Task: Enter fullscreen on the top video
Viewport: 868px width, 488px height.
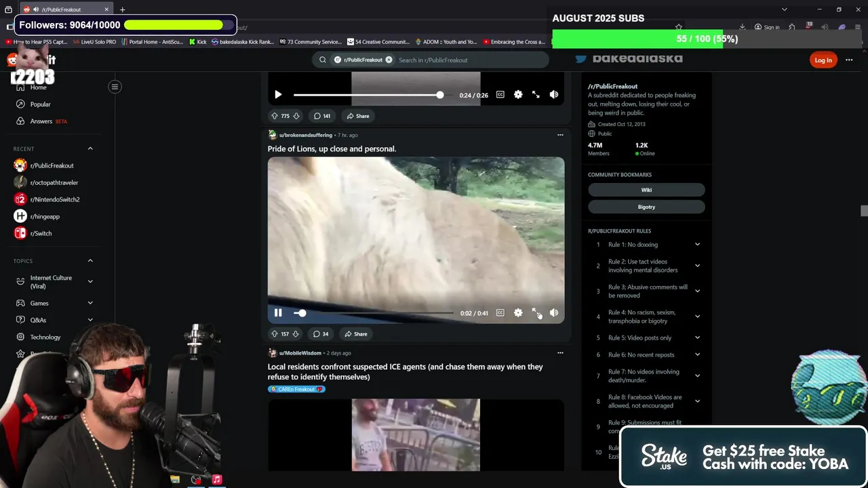Action: pyautogui.click(x=536, y=95)
